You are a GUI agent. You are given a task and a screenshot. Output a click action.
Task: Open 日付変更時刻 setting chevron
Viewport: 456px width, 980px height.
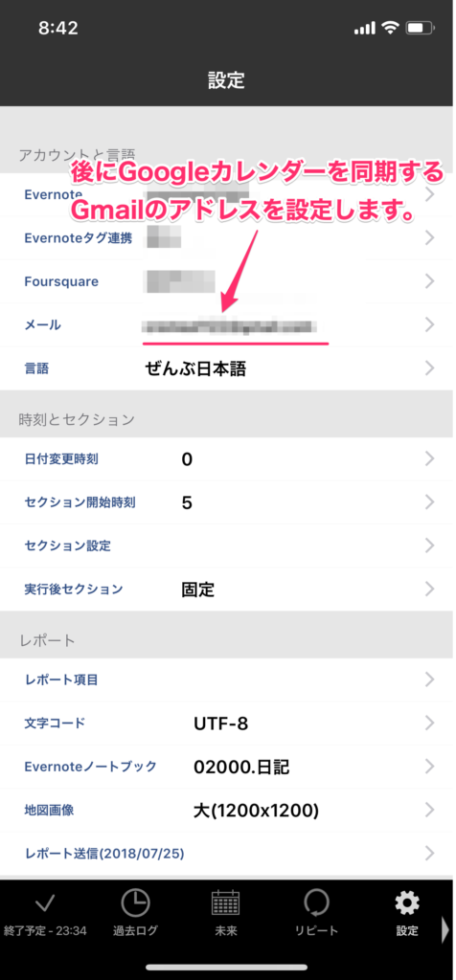coord(429,459)
